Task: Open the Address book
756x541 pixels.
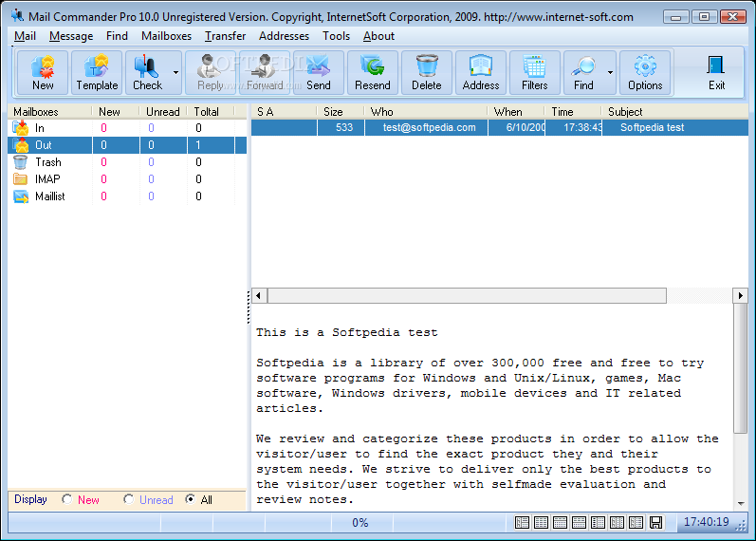Action: point(481,72)
